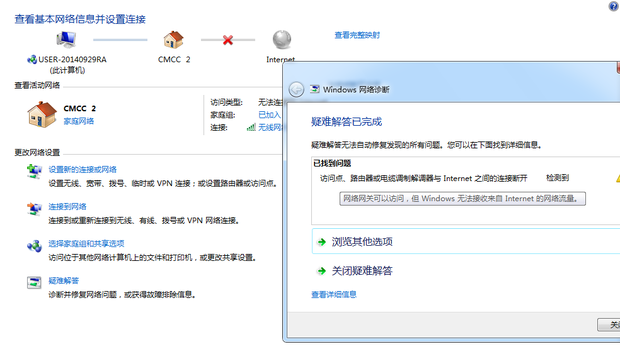Image resolution: width=620 pixels, height=364 pixels.
Task: Open 查看详细信息 link in dialog
Action: 334,294
